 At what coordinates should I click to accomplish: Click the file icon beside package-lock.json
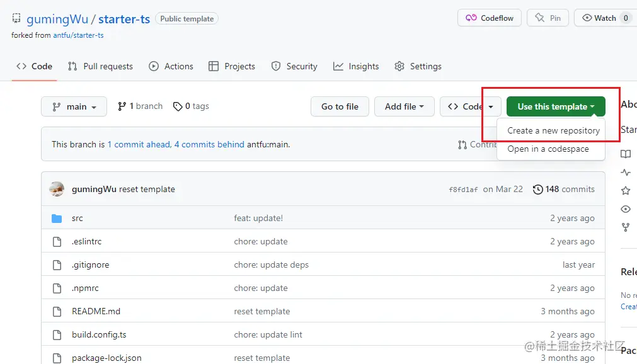[x=57, y=358]
